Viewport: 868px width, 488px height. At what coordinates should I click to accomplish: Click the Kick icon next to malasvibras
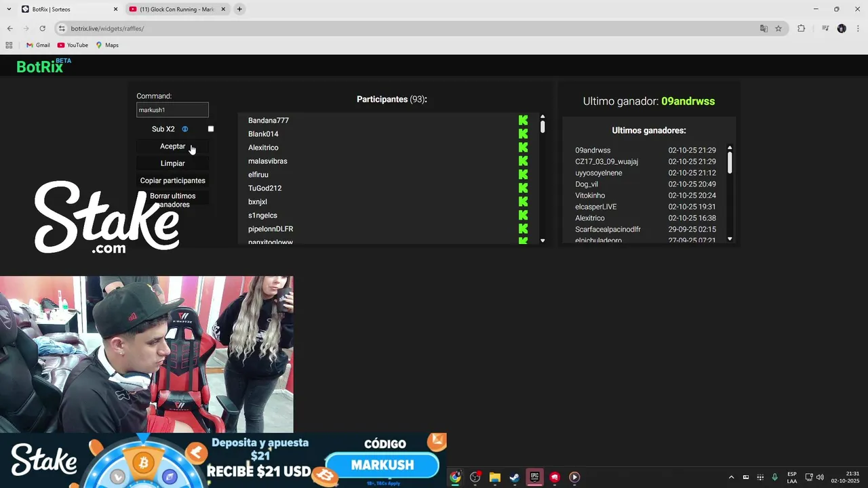coord(523,161)
